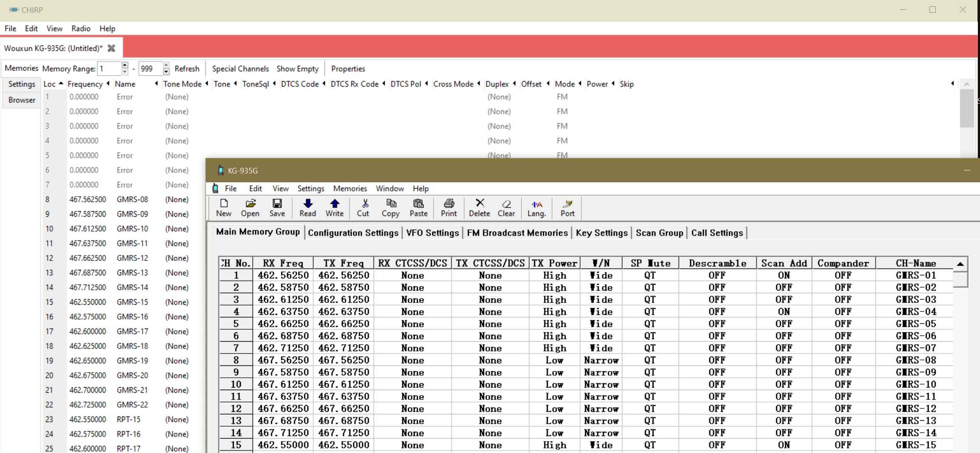Click the Print icon
The image size is (980, 453).
pyautogui.click(x=449, y=208)
